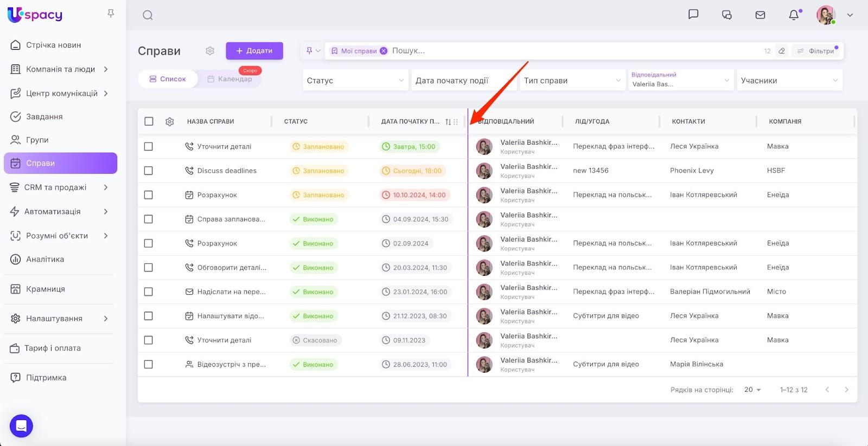Open the conversations icon in header
The width and height of the screenshot is (868, 446).
click(727, 15)
